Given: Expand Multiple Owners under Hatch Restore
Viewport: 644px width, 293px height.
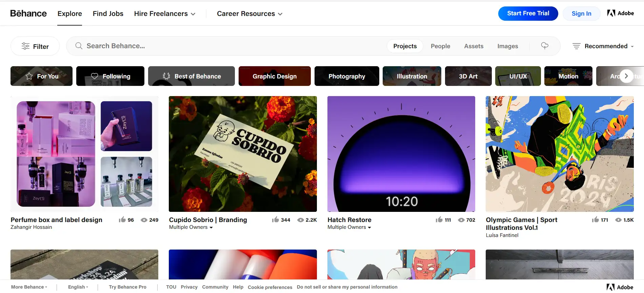Looking at the screenshot, I should [x=349, y=227].
